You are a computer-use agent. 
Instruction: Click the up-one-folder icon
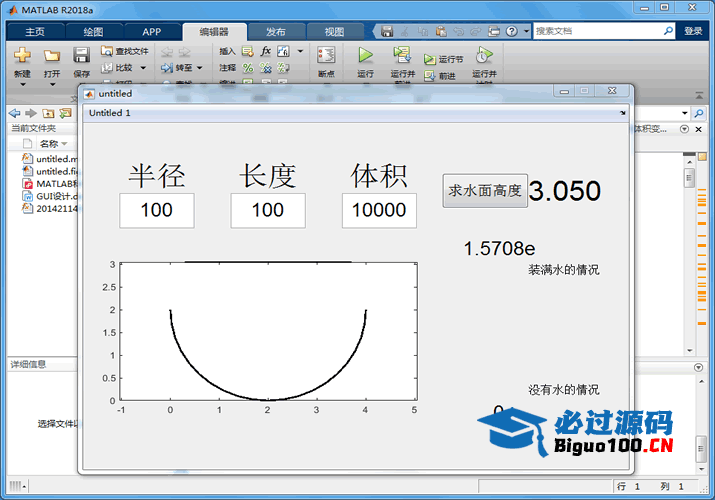tap(48, 113)
